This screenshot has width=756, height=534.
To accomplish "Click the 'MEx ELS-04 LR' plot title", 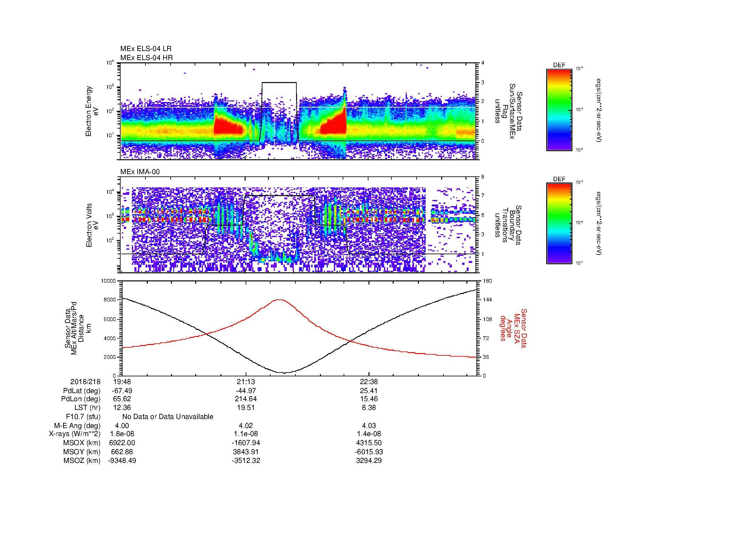I will [146, 49].
